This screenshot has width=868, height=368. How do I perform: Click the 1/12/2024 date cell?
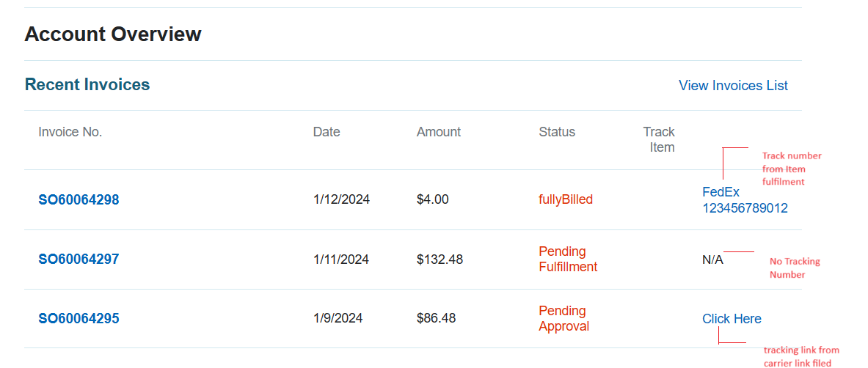[341, 199]
